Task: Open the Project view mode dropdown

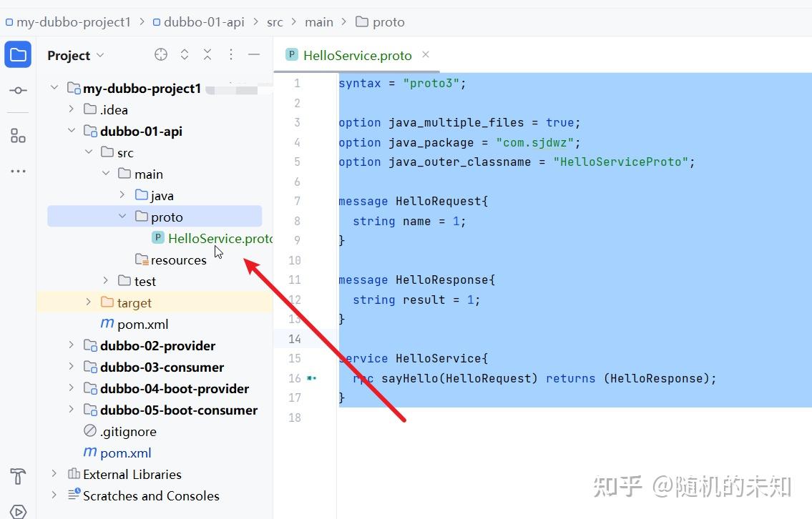Action: tap(99, 55)
